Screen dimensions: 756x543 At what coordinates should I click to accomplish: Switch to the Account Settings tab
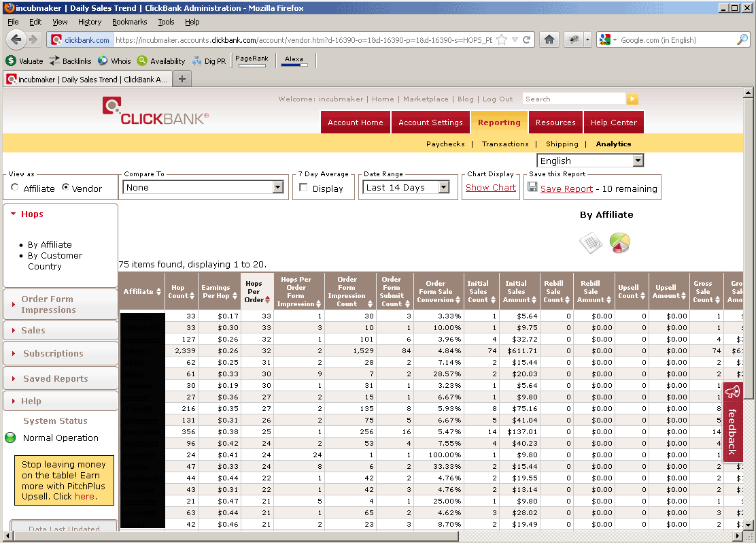430,122
